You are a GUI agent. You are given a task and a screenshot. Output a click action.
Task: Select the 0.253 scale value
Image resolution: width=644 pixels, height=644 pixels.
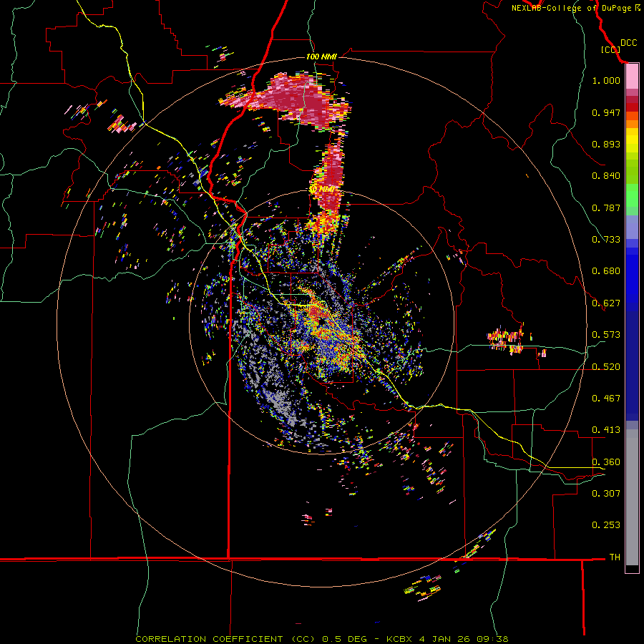point(606,525)
